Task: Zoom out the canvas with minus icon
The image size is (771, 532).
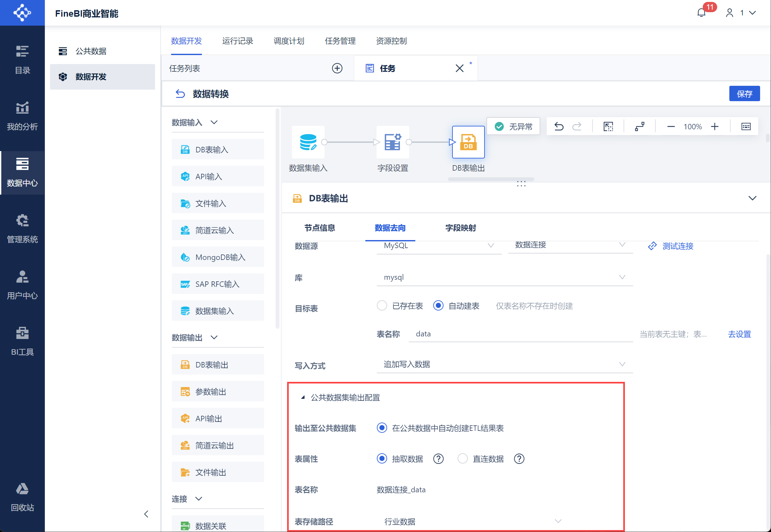Action: [671, 127]
